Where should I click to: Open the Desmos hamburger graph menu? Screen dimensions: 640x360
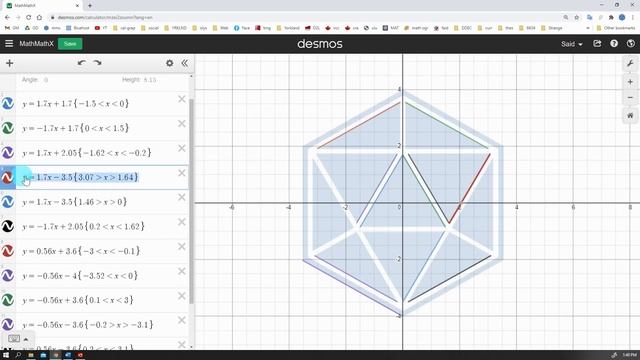click(9, 44)
